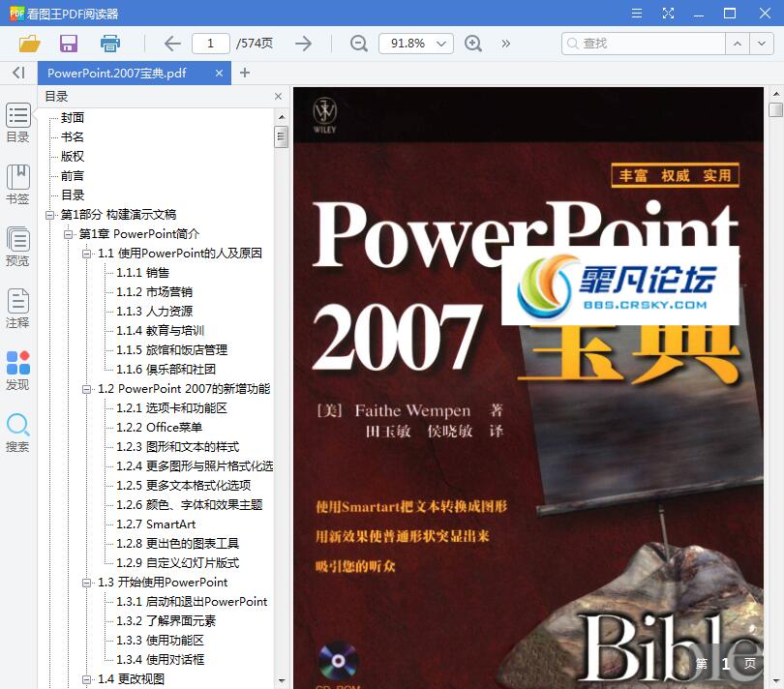Select outline item 1.1.2 市场营销

pos(155,292)
